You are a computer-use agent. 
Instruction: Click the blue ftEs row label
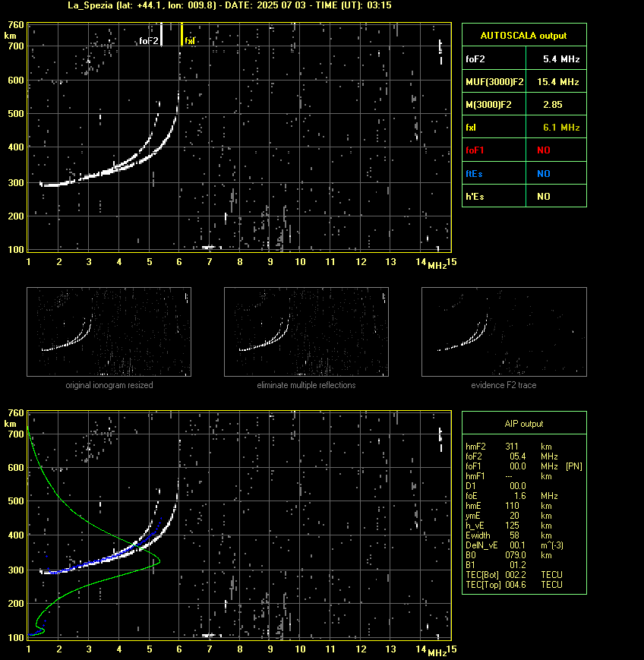pos(474,173)
